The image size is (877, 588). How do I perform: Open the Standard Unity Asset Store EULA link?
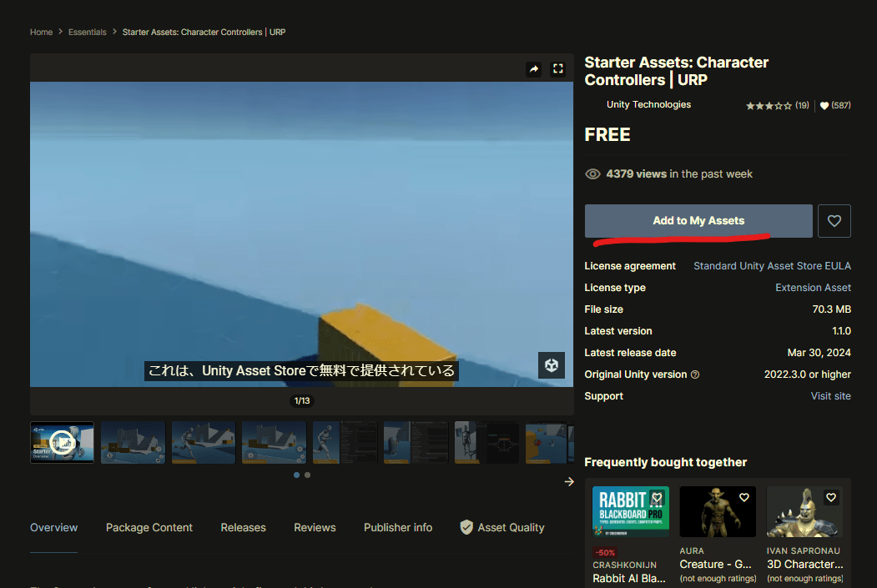[x=772, y=266]
